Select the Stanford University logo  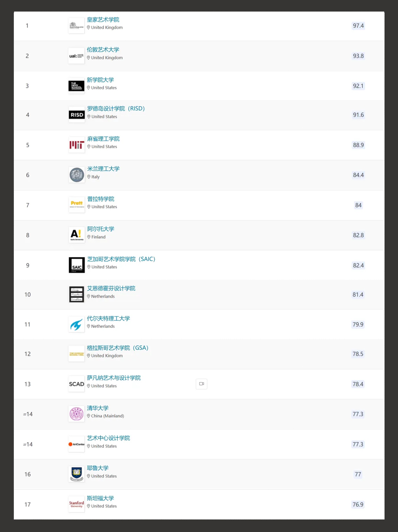coord(76,504)
